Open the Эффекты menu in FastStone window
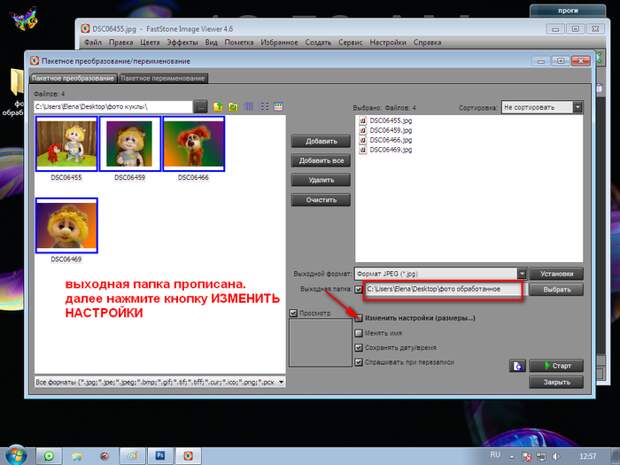The width and height of the screenshot is (620, 465). pyautogui.click(x=182, y=42)
